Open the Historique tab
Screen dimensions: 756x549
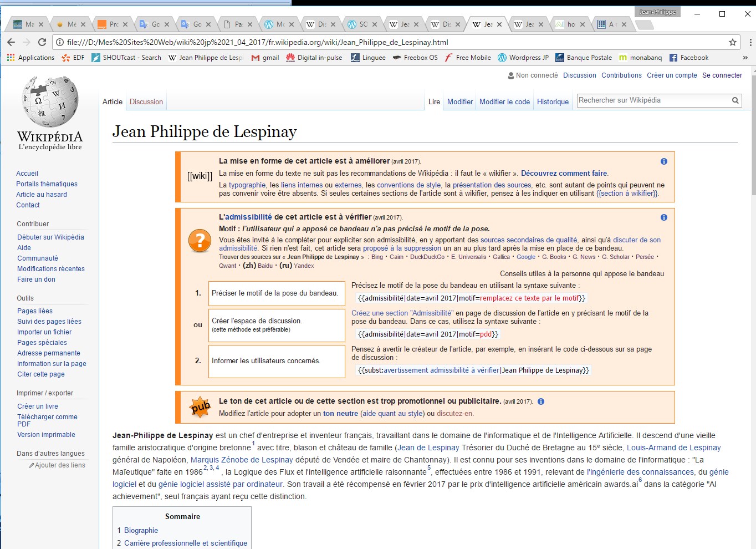(553, 101)
